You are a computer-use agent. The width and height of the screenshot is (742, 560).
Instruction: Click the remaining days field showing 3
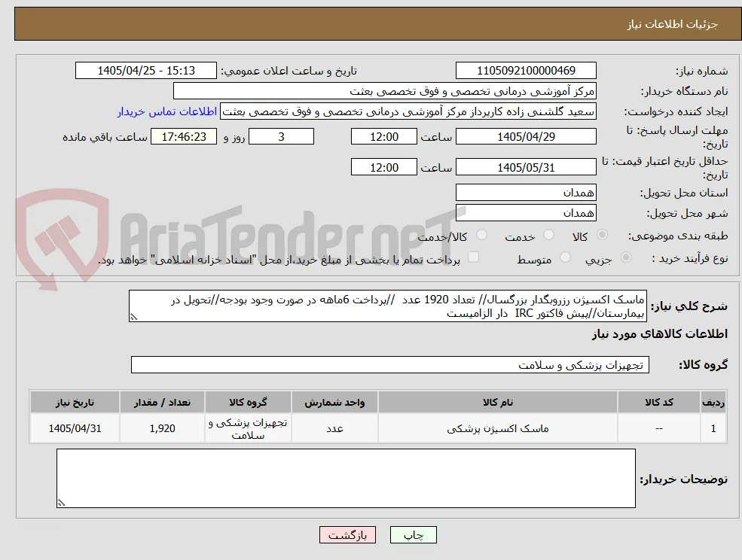[281, 137]
